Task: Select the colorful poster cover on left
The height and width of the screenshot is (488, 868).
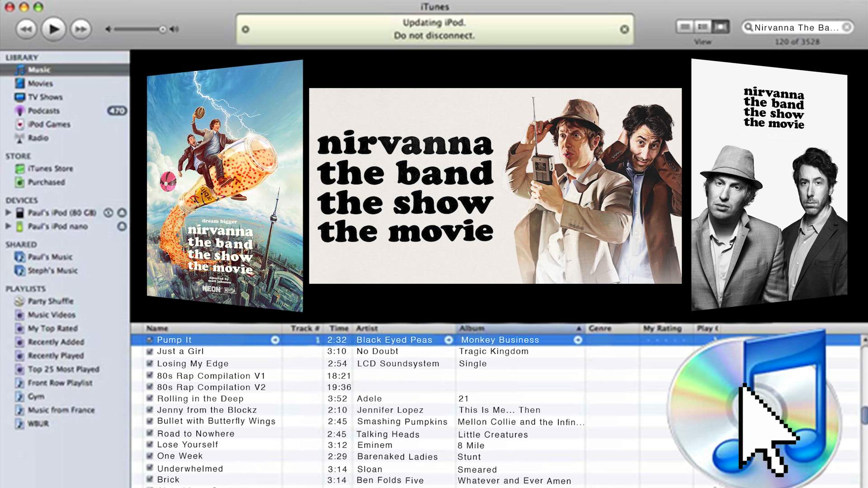Action: pos(225,186)
